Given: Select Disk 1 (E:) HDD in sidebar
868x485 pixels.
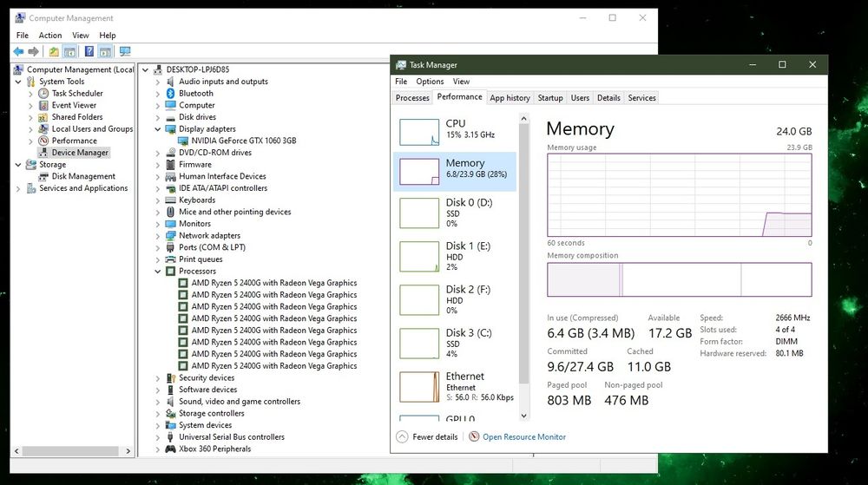Looking at the screenshot, I should pyautogui.click(x=455, y=257).
